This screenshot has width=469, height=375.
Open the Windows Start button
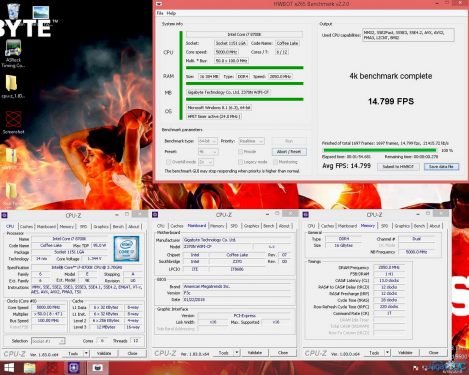coord(9,368)
